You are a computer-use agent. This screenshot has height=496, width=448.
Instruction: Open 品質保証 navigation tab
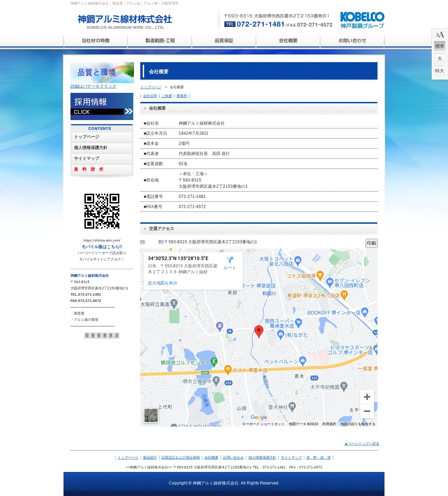click(x=224, y=40)
